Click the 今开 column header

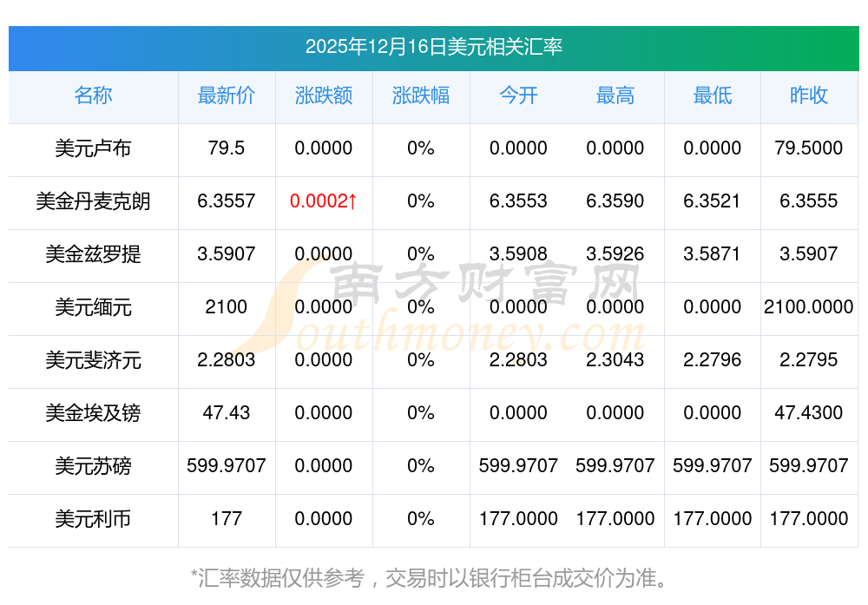point(518,95)
